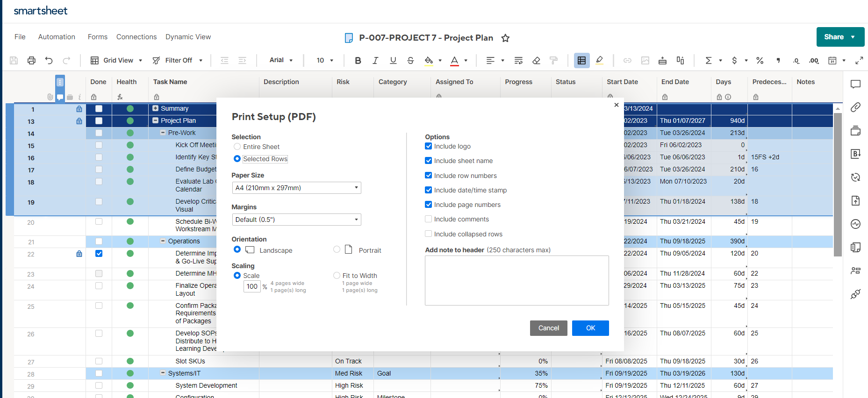Click the expand fullscreen arrows icon

point(859,60)
